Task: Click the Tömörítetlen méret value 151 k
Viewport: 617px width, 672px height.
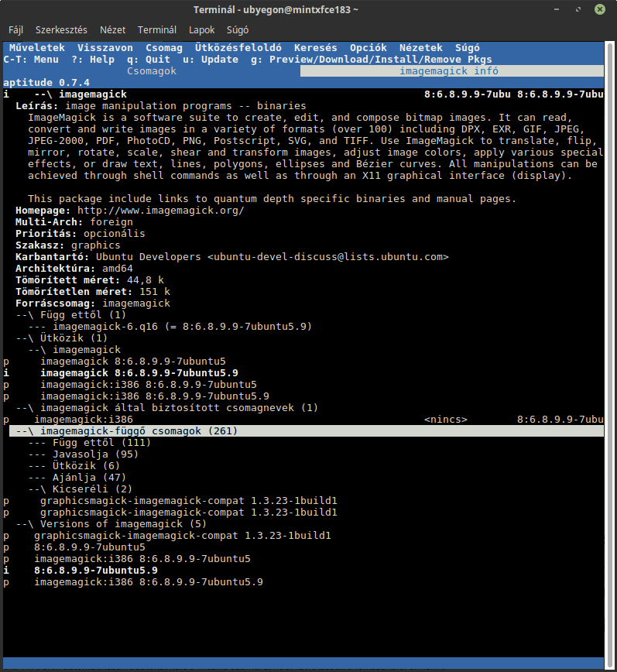Action: tap(155, 291)
